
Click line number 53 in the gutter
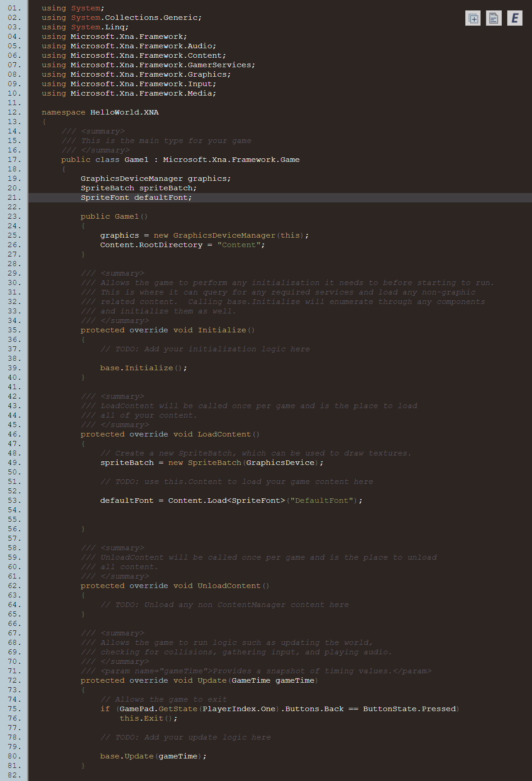pos(14,501)
